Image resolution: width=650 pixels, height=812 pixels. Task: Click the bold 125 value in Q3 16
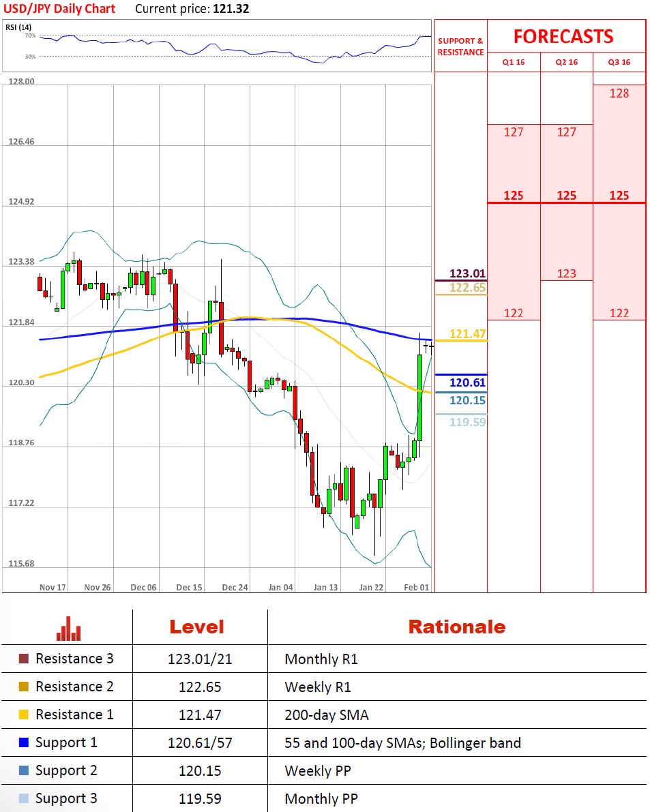tap(619, 196)
